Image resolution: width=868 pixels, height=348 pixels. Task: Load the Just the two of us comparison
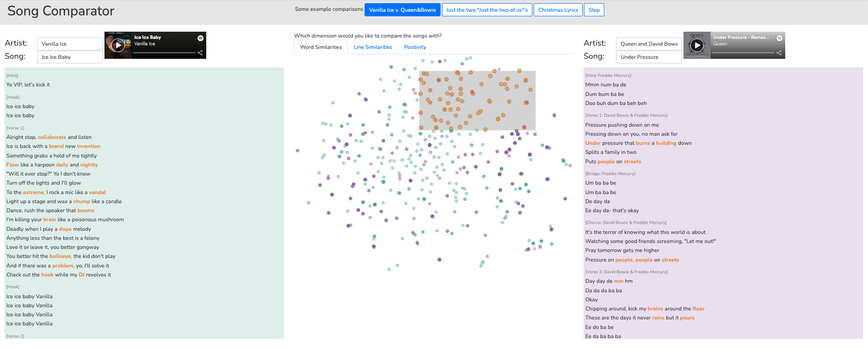(487, 10)
